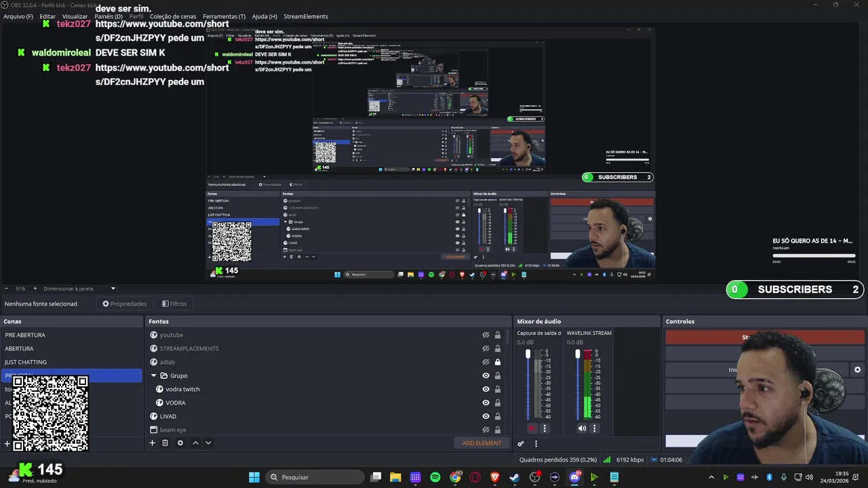Open Captura de saída channel options menu

[x=544, y=428]
